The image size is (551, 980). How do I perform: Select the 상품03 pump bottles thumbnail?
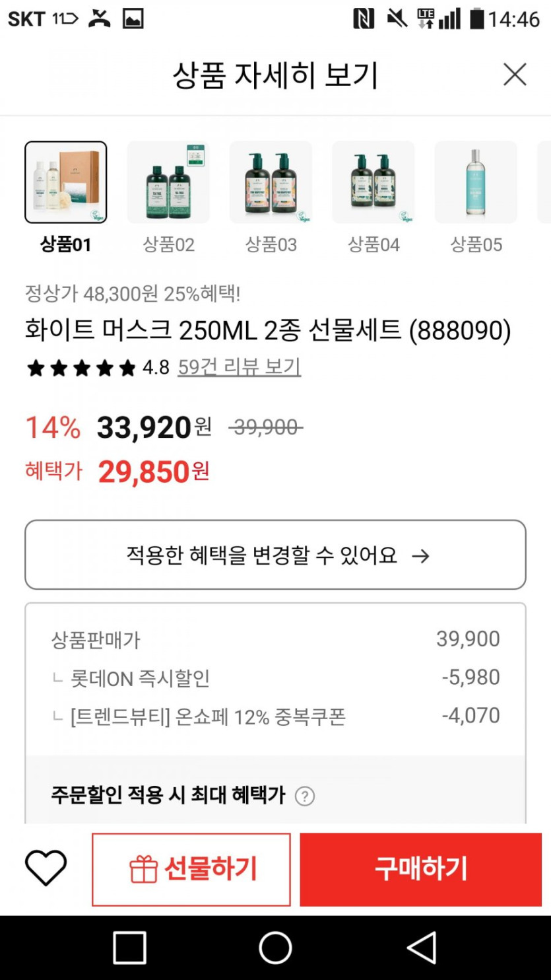tap(271, 182)
